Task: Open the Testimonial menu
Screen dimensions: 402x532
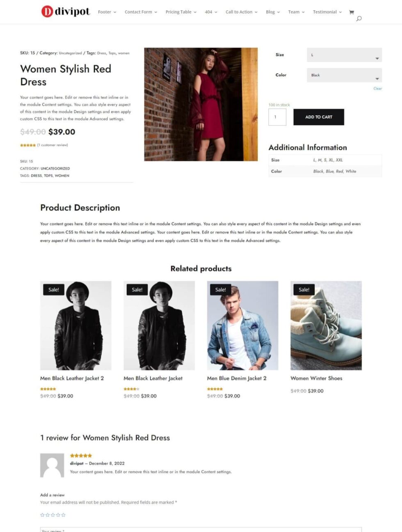Action: point(327,12)
